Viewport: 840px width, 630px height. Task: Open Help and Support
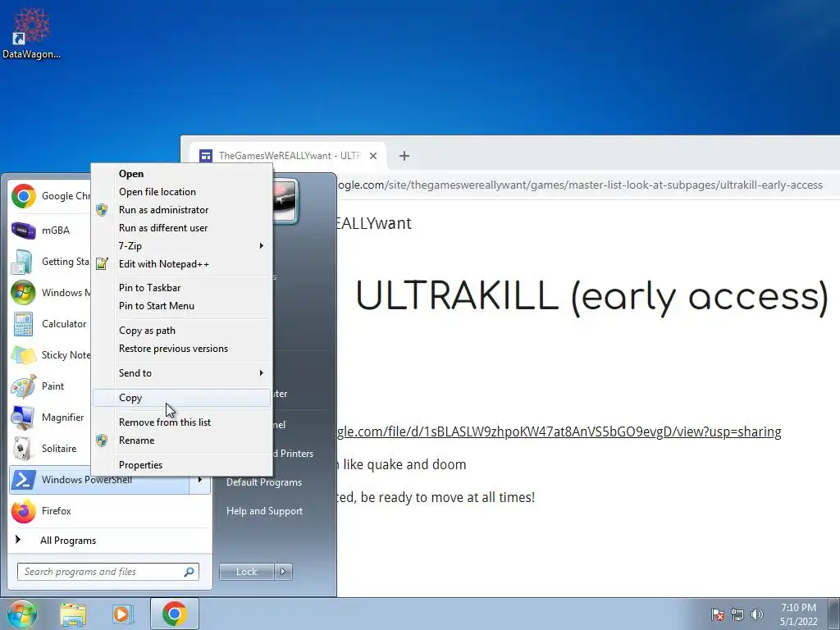tap(264, 511)
